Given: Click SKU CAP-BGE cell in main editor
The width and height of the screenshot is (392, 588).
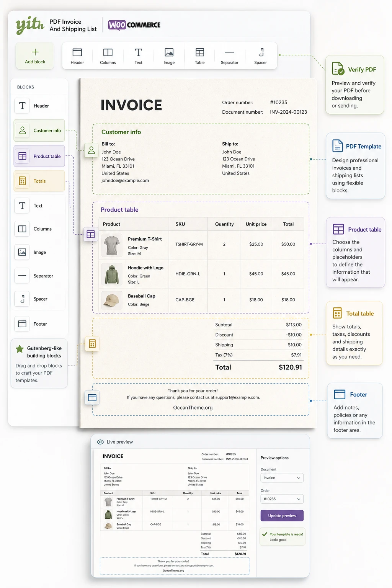Looking at the screenshot, I should 185,300.
